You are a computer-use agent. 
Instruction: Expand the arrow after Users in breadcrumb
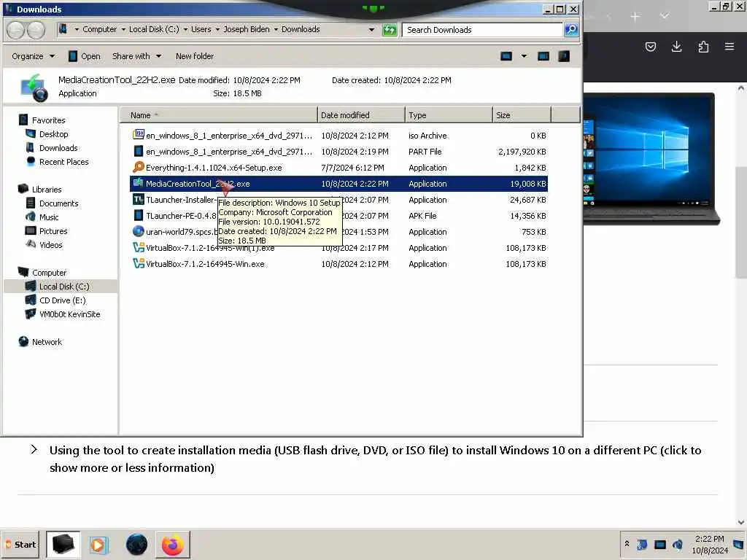(217, 29)
